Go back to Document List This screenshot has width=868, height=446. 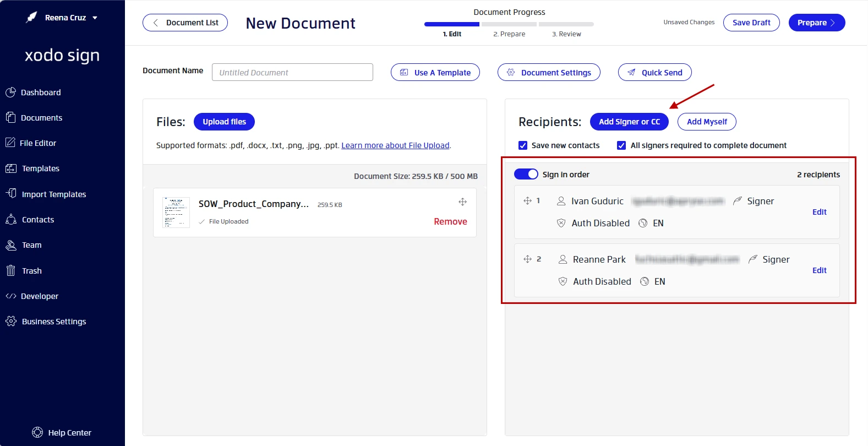(185, 23)
